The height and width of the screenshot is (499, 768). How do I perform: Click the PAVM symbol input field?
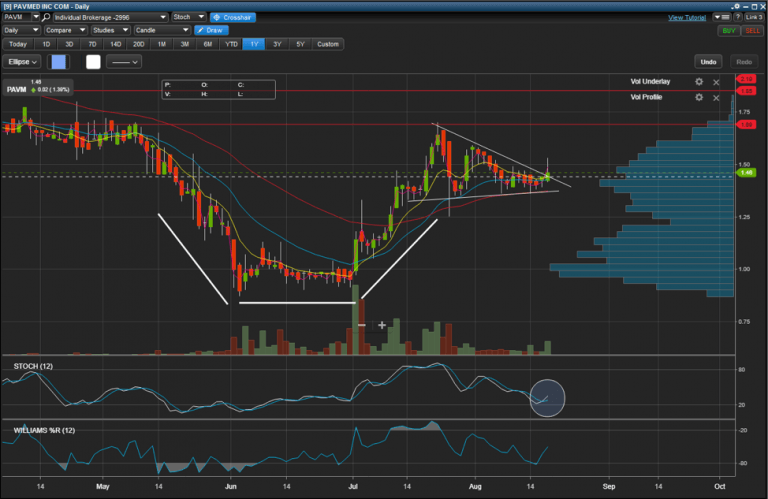[x=17, y=17]
